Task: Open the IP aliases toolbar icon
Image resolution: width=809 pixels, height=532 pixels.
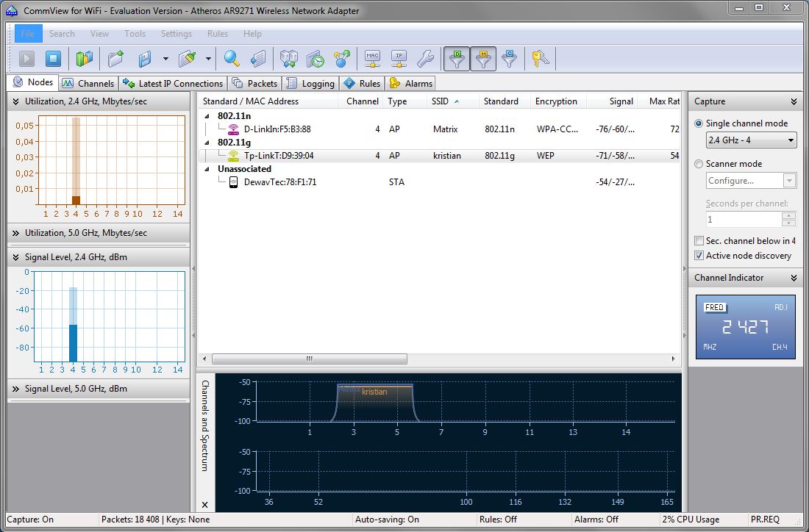Action: click(x=399, y=59)
